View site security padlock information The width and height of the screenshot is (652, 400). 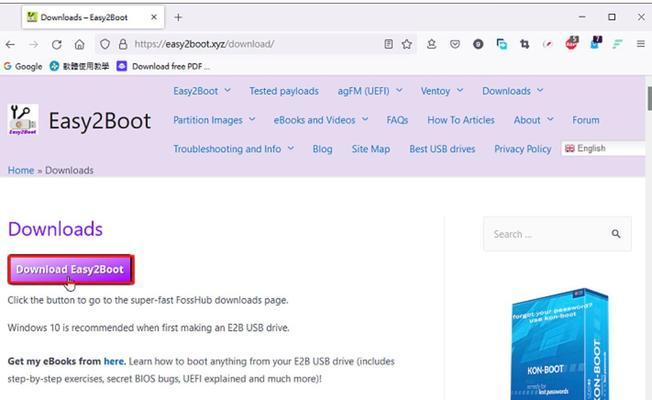pos(123,44)
